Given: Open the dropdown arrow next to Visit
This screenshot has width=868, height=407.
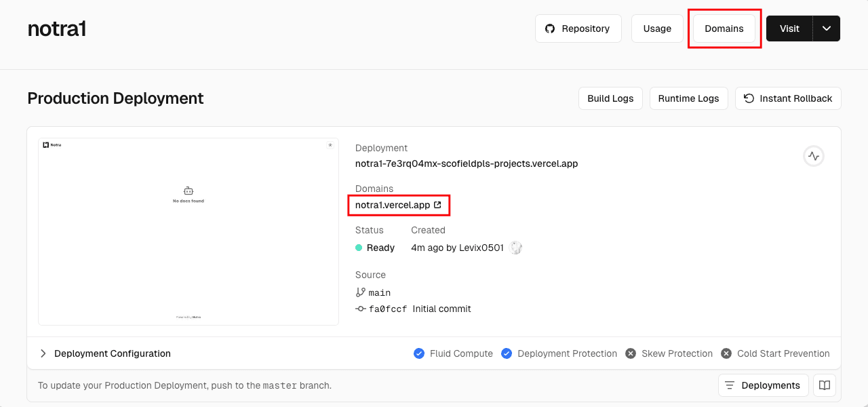Looking at the screenshot, I should pyautogui.click(x=826, y=28).
